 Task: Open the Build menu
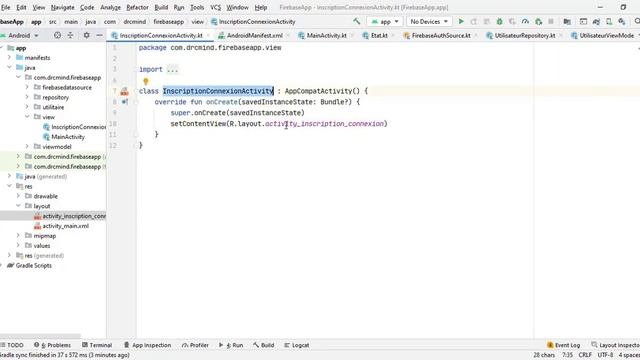point(161,7)
